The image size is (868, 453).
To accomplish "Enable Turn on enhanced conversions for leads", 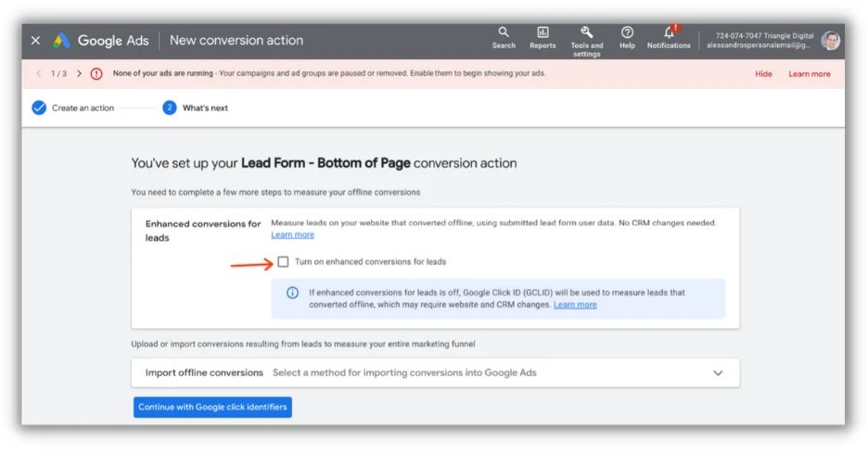I will click(x=283, y=261).
